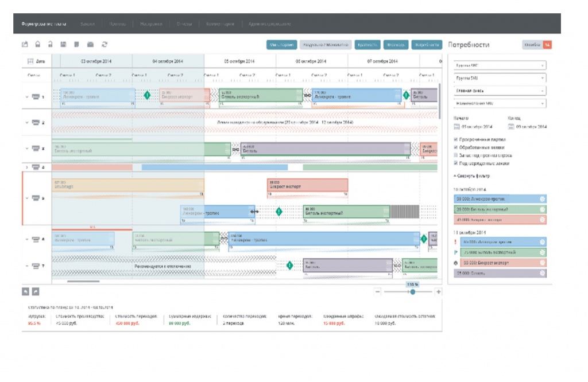Open the Отчеты menu in top bar
The image size is (588, 382).
pos(184,24)
